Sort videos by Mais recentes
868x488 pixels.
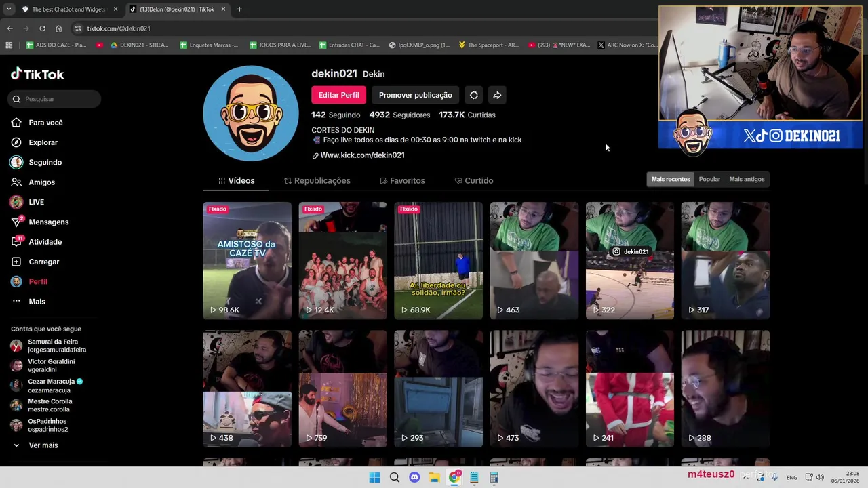[x=671, y=179]
